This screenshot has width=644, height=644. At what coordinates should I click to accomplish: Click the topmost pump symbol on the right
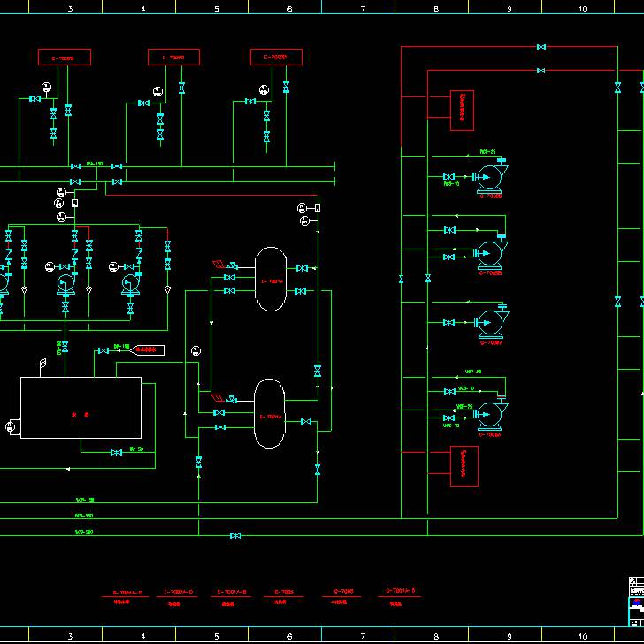click(x=488, y=178)
